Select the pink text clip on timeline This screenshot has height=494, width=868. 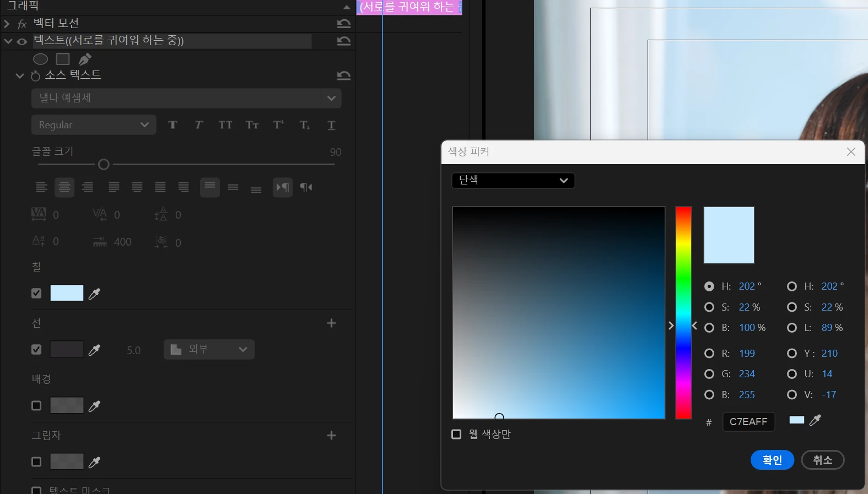tap(409, 7)
